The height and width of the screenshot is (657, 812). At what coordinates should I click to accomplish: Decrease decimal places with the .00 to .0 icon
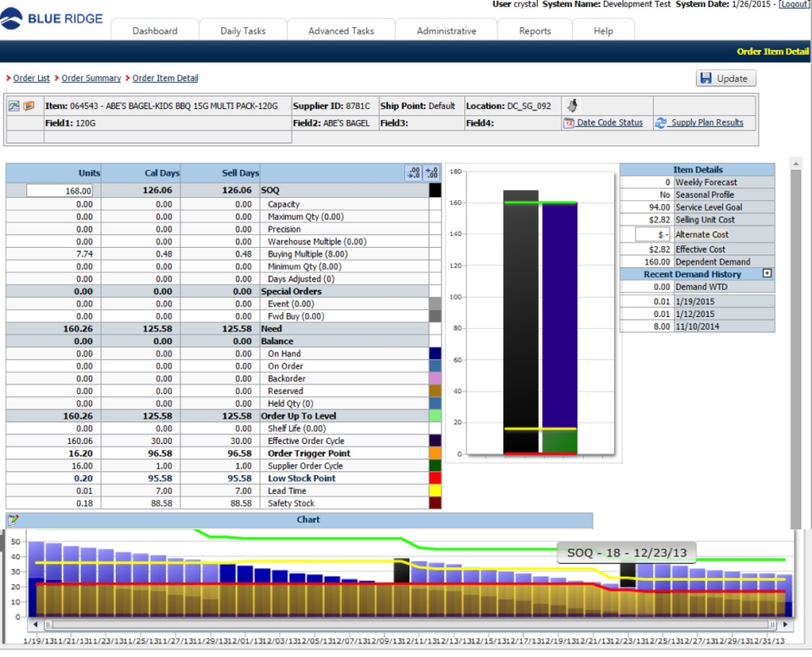(x=413, y=172)
